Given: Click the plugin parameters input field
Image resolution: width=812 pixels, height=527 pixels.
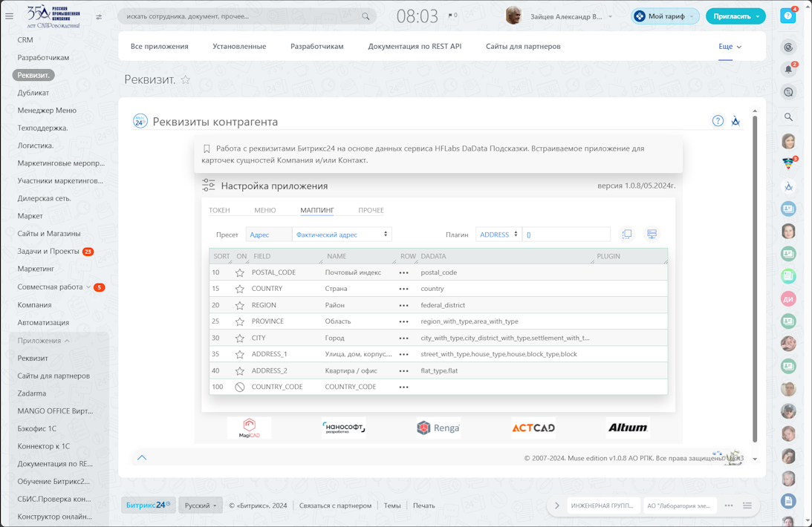Looking at the screenshot, I should pyautogui.click(x=566, y=235).
